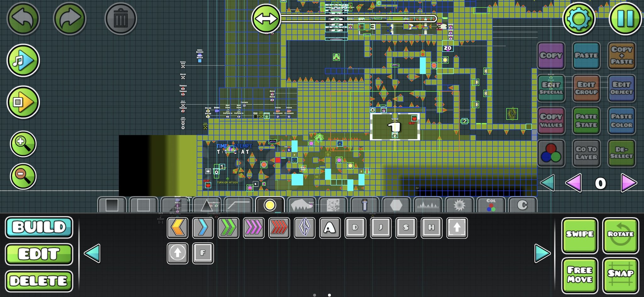
Task: Open the triangle spike category tab
Action: [207, 205]
